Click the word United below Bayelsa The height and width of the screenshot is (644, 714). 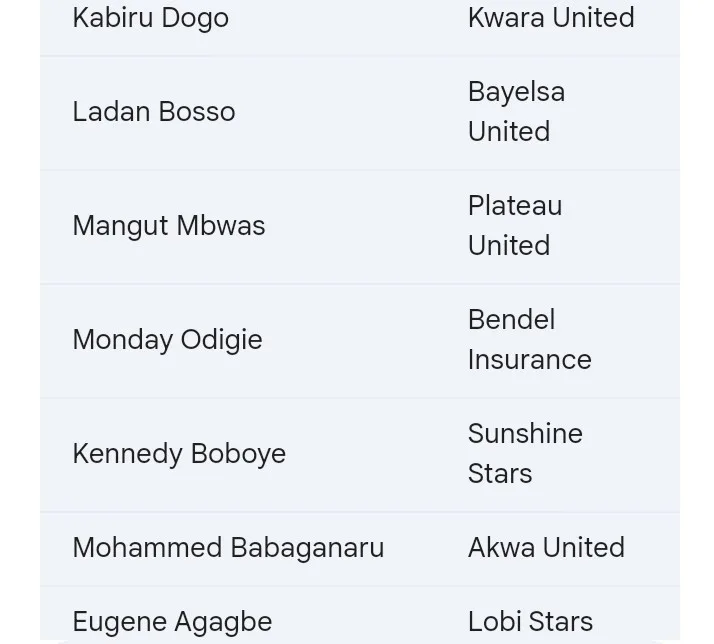pyautogui.click(x=508, y=132)
